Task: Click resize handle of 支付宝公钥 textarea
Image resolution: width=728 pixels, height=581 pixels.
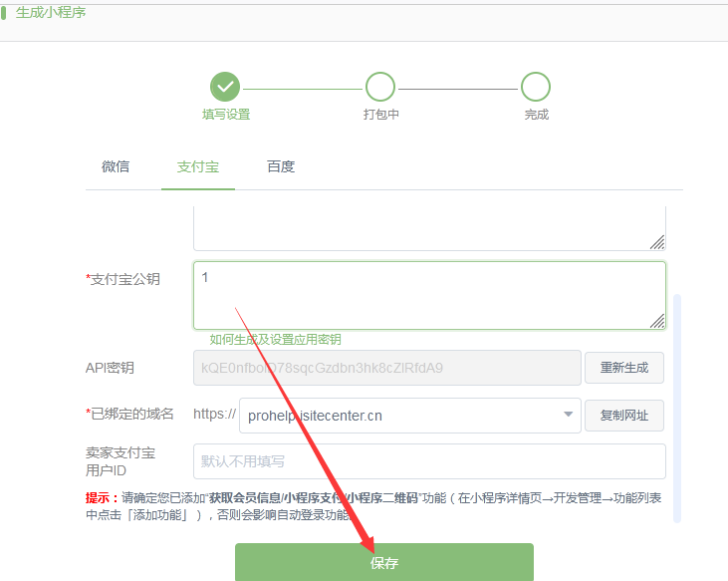Action: 657,321
